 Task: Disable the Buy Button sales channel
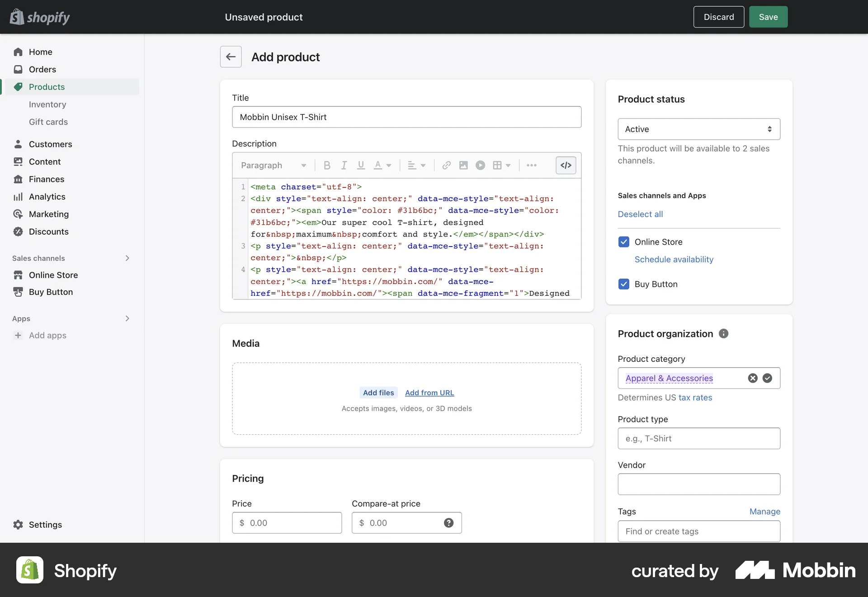(x=623, y=284)
